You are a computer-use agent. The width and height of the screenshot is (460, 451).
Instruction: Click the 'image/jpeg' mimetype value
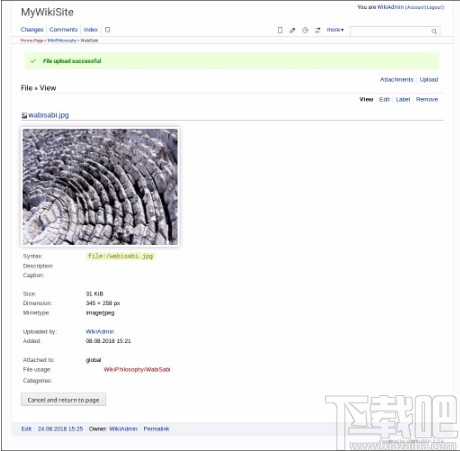tap(100, 313)
